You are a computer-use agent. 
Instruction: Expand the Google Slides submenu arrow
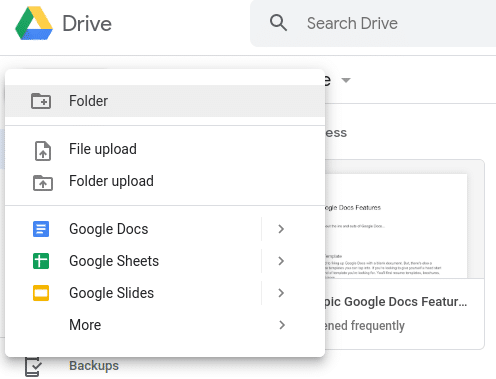click(x=281, y=293)
